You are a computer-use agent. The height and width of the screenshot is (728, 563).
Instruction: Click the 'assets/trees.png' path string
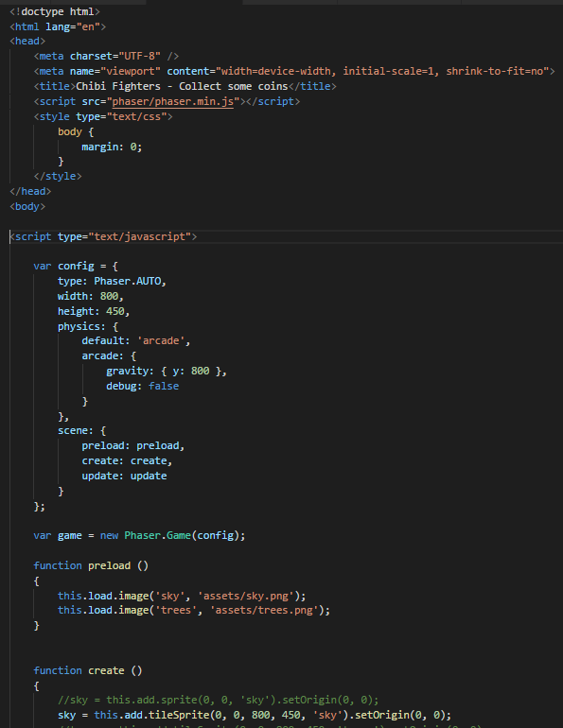[264, 610]
